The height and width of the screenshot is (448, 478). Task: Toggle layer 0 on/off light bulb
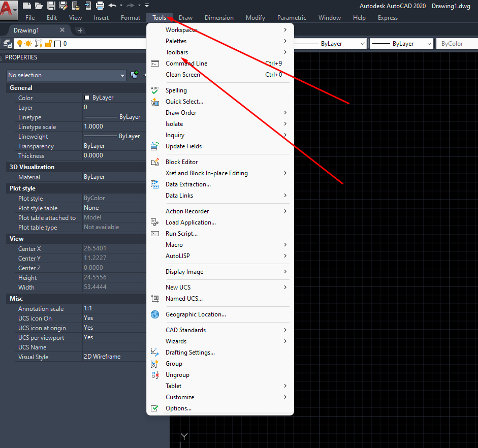click(19, 44)
